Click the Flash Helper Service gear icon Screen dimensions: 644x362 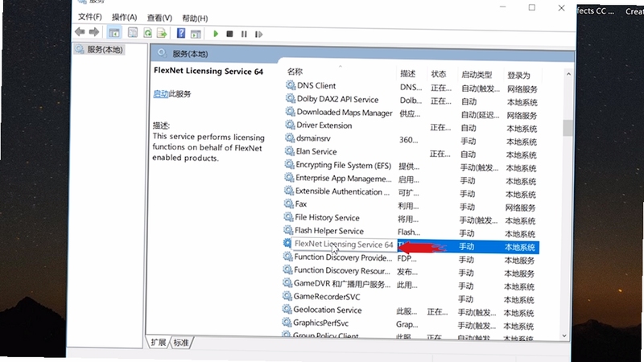[x=288, y=230]
